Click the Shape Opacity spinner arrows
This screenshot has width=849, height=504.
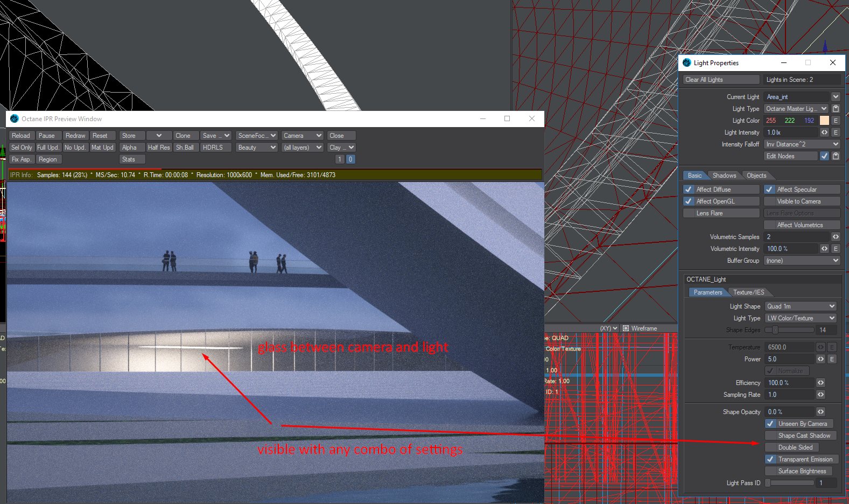820,412
